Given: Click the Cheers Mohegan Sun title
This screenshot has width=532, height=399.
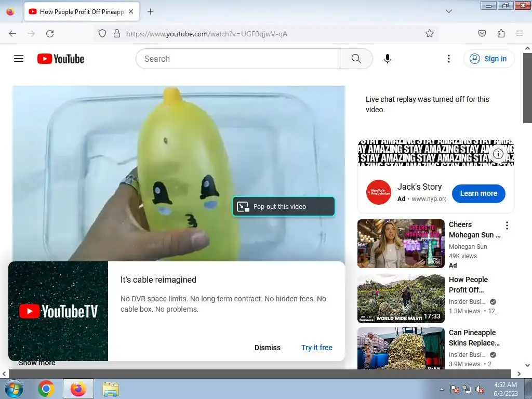Looking at the screenshot, I should tap(474, 230).
